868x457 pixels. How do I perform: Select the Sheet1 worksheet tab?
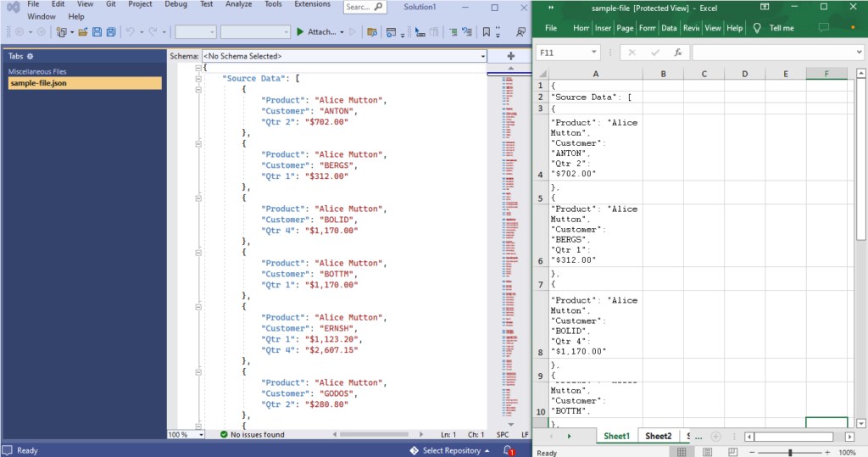click(616, 436)
